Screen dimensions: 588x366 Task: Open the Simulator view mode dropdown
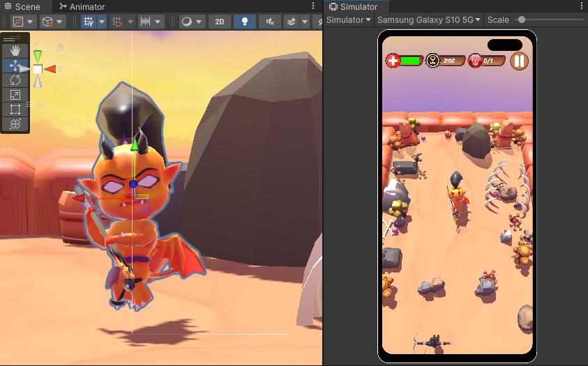[349, 20]
